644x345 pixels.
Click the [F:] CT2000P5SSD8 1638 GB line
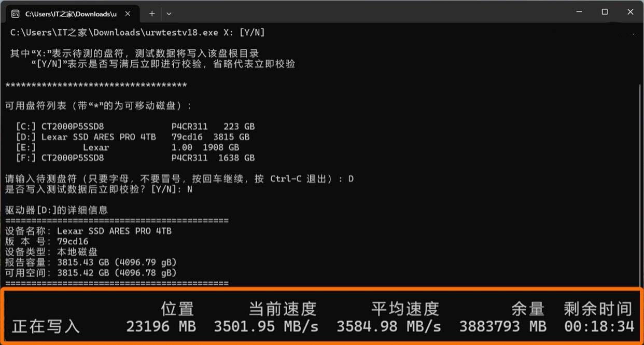tap(135, 158)
